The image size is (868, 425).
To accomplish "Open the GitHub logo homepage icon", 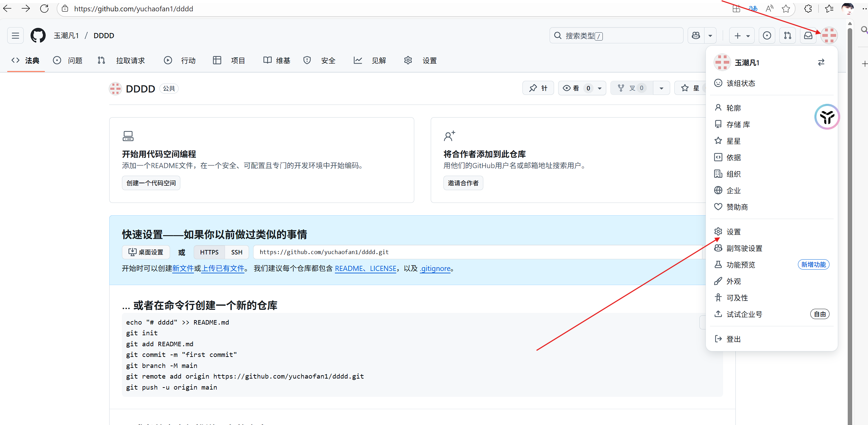I will coord(38,35).
